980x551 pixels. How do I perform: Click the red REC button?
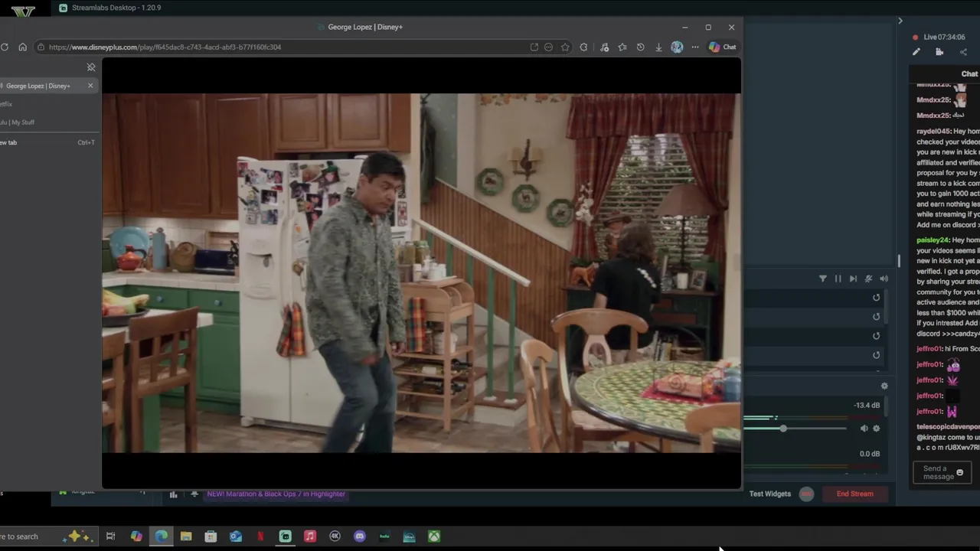point(806,494)
